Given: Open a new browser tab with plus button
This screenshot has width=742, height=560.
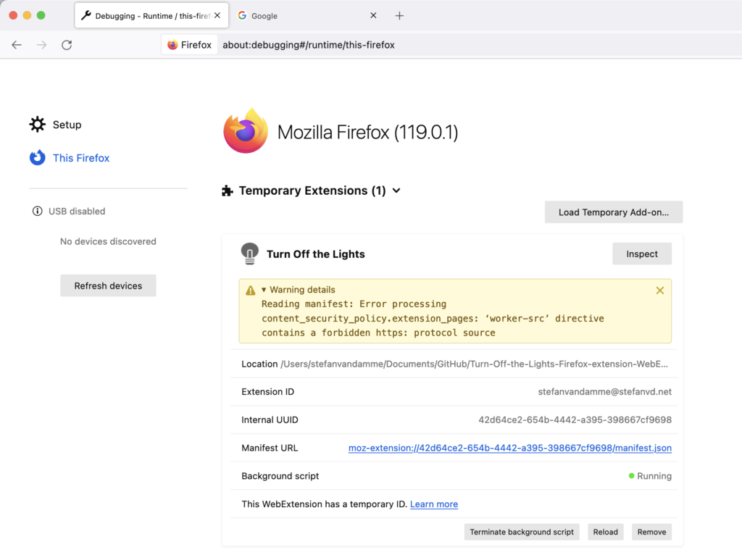Looking at the screenshot, I should tap(399, 15).
